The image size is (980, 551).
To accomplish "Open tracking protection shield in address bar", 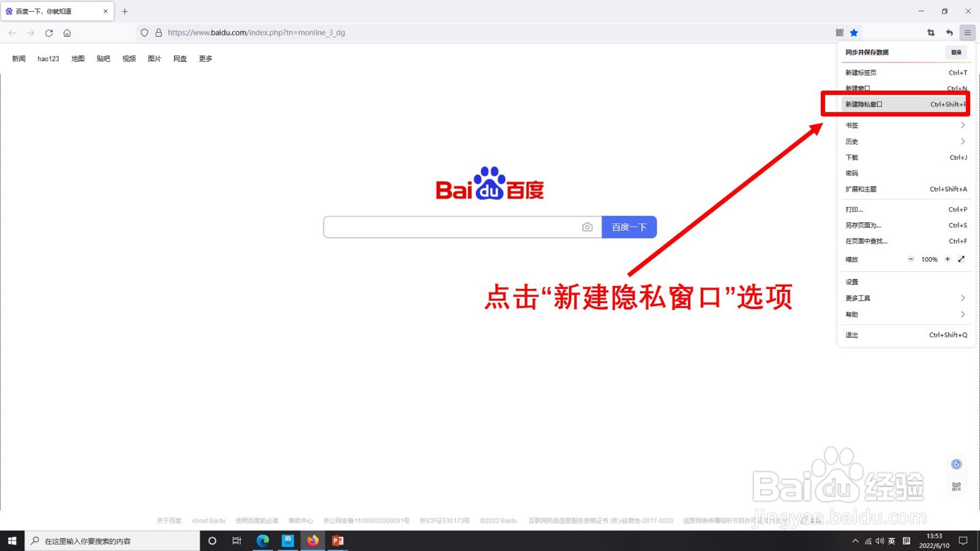I will (145, 33).
